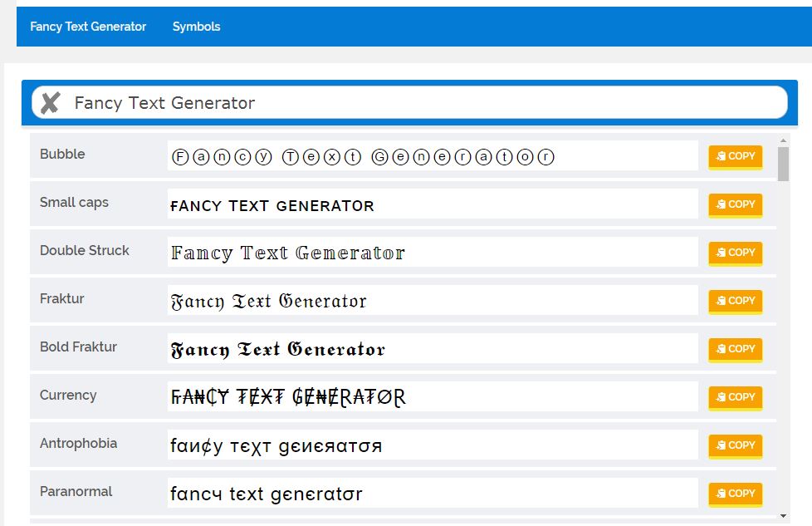The height and width of the screenshot is (526, 812).
Task: Select the Paranormal output text
Action: tap(267, 494)
